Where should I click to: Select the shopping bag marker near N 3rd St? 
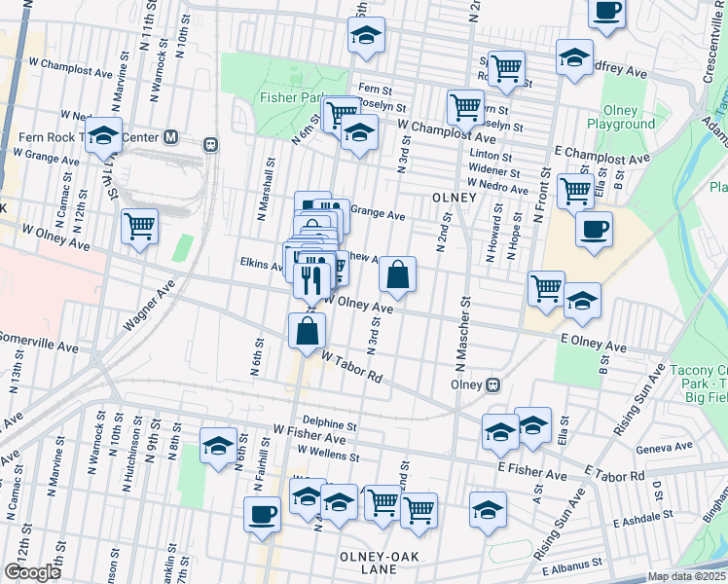coord(397,275)
